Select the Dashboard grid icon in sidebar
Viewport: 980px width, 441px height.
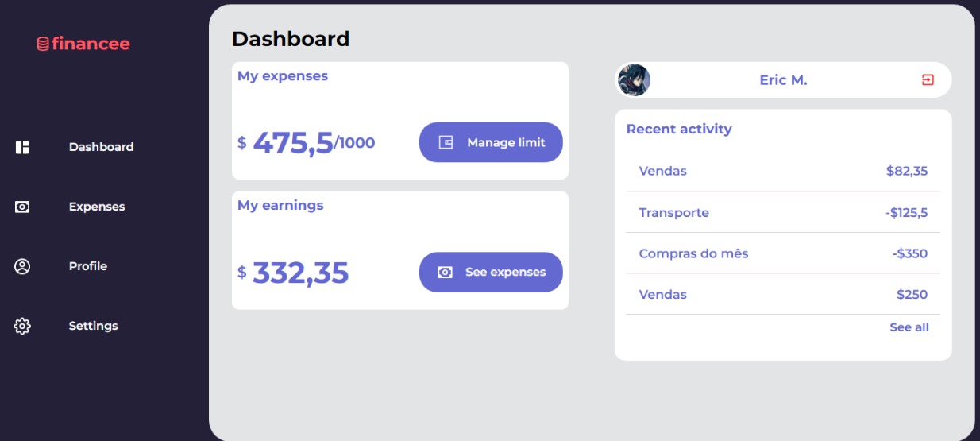22,147
